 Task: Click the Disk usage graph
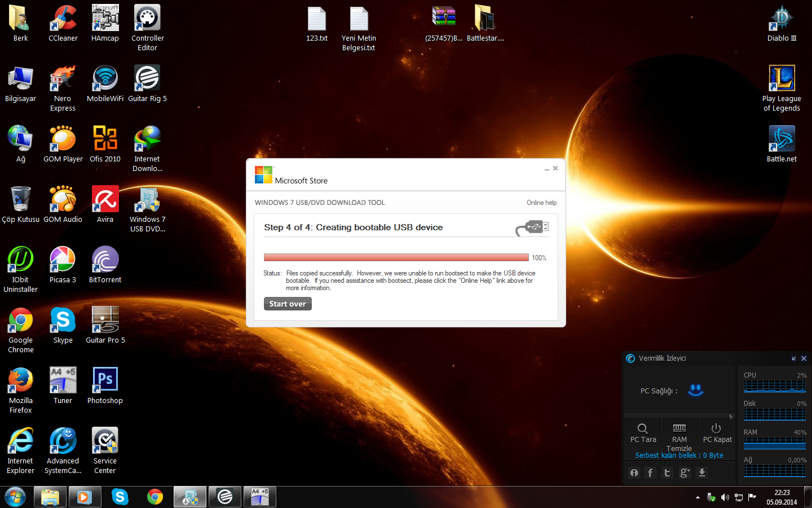775,414
